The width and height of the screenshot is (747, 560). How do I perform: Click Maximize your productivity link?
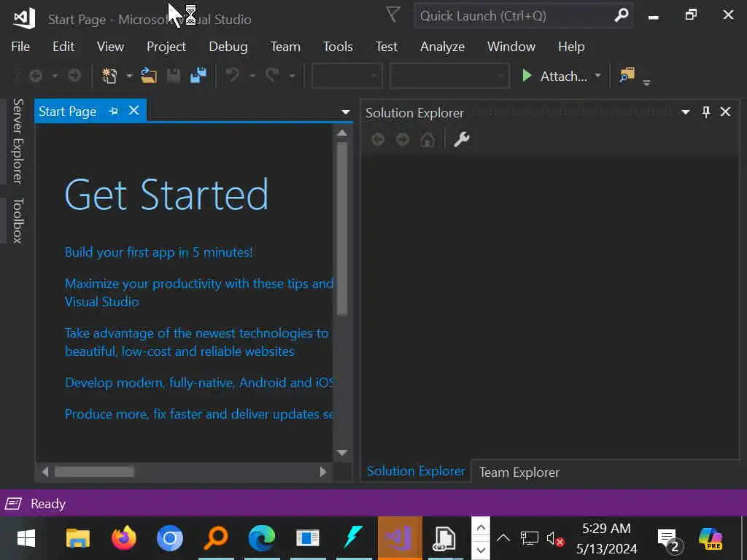coord(198,292)
